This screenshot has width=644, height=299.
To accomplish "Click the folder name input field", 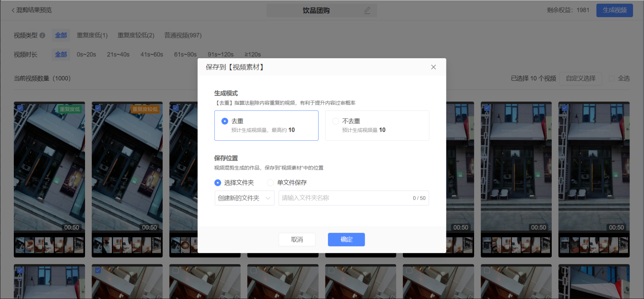I will [x=345, y=198].
